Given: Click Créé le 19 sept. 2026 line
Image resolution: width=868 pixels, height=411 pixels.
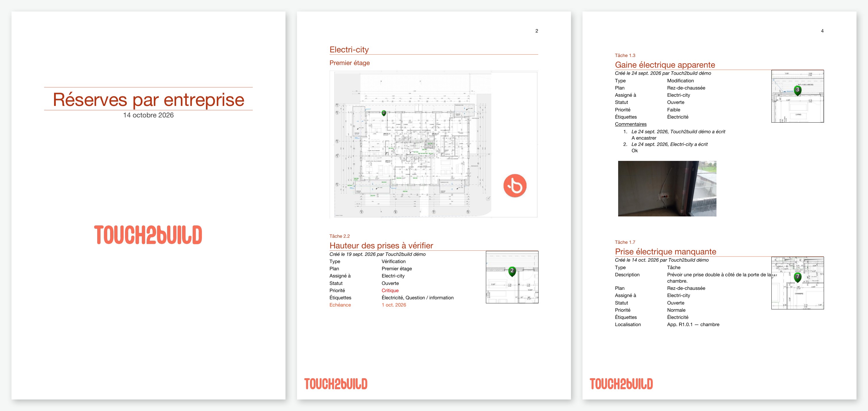Looking at the screenshot, I should pyautogui.click(x=378, y=254).
